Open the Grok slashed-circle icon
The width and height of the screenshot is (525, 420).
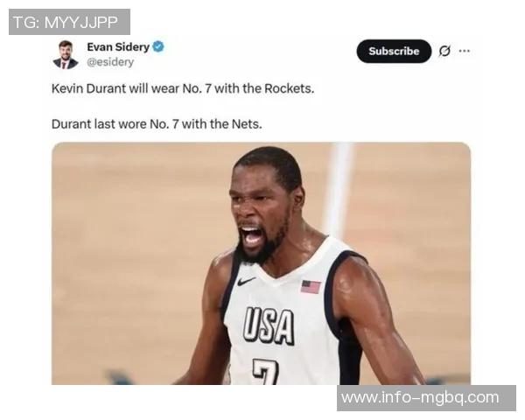tap(444, 51)
